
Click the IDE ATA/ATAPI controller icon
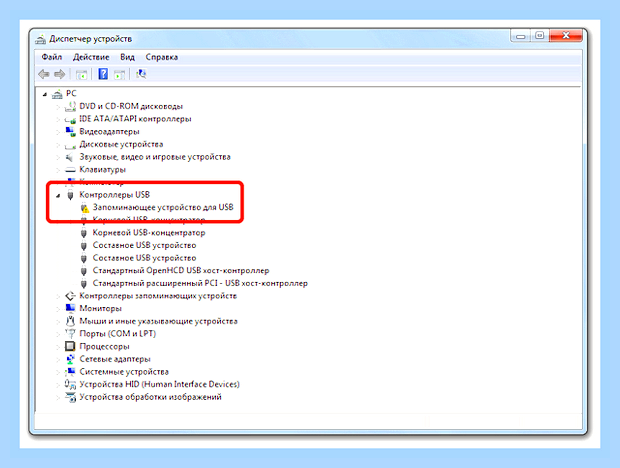coord(70,119)
